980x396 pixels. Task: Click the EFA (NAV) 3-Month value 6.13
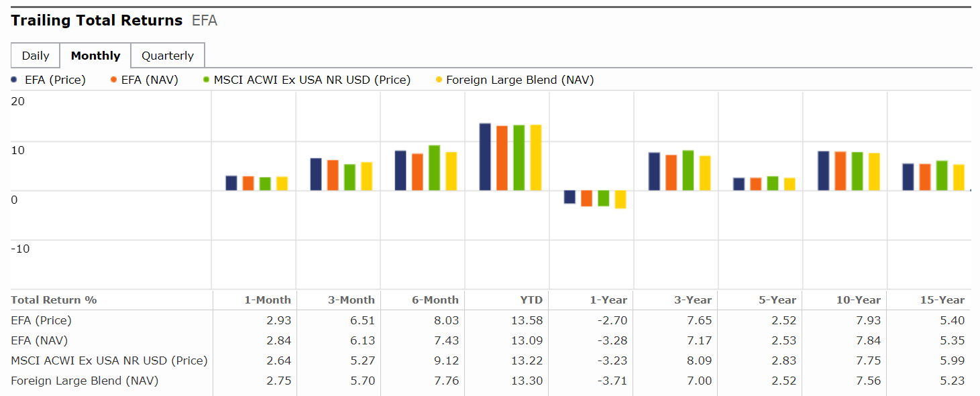pyautogui.click(x=363, y=340)
